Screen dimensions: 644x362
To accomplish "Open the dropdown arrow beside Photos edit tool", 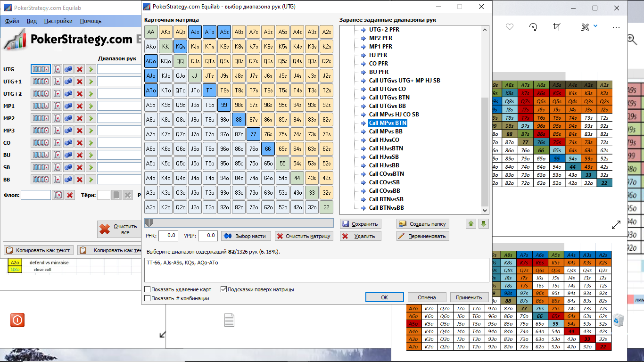I will click(x=595, y=26).
